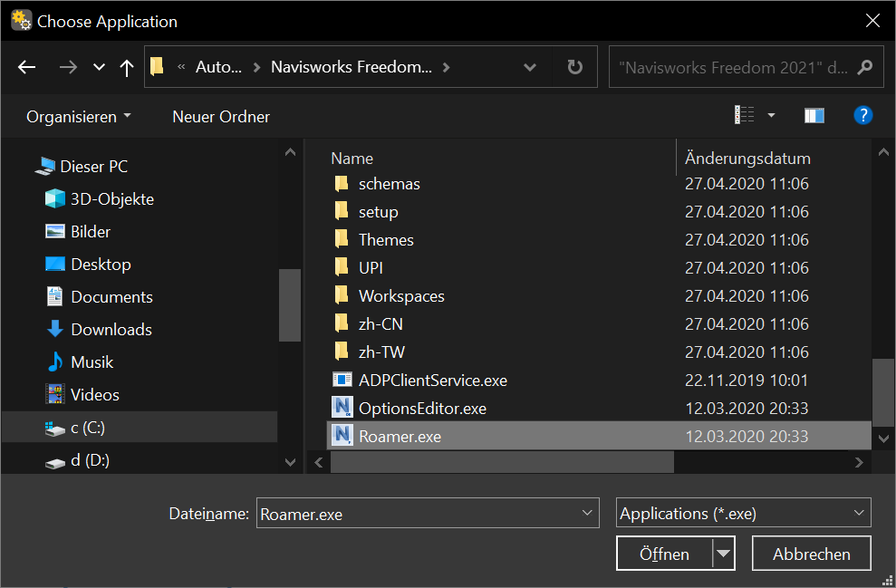Go up one folder level

point(127,67)
